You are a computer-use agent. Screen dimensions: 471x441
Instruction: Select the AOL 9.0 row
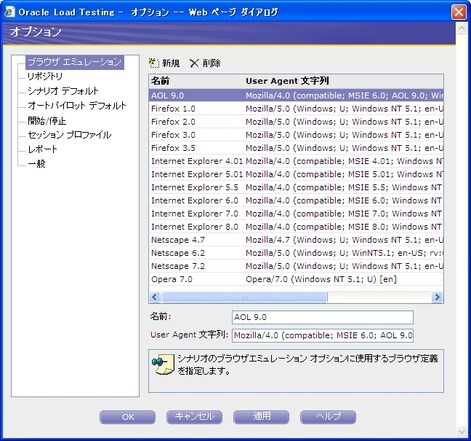(296, 95)
